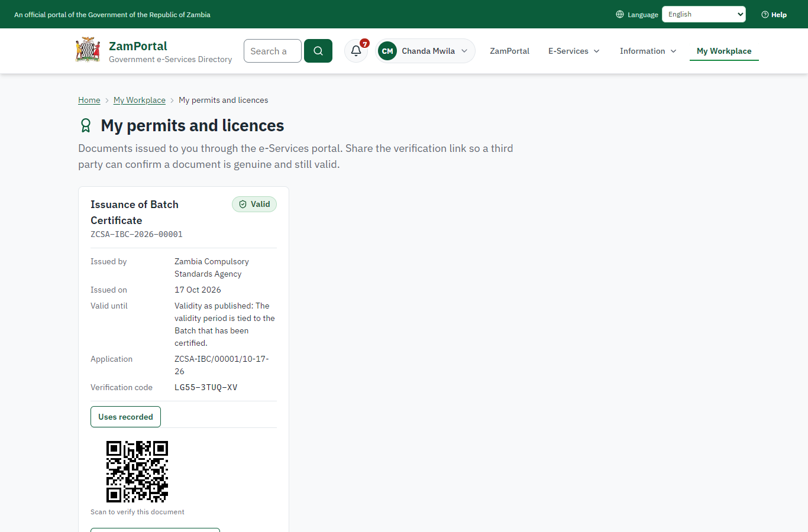This screenshot has width=808, height=532.
Task: Click the globe Language icon
Action: click(620, 14)
